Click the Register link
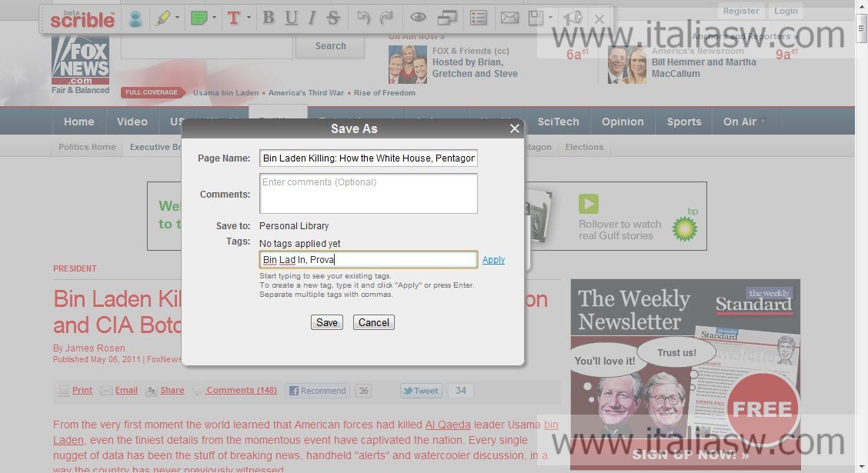Viewport: 868px width, 473px height. [x=741, y=11]
